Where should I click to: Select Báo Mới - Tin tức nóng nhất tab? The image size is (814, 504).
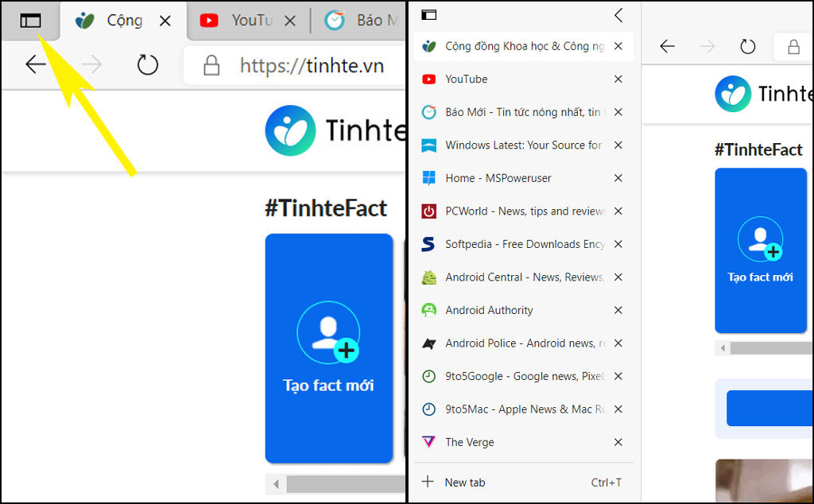(x=524, y=112)
